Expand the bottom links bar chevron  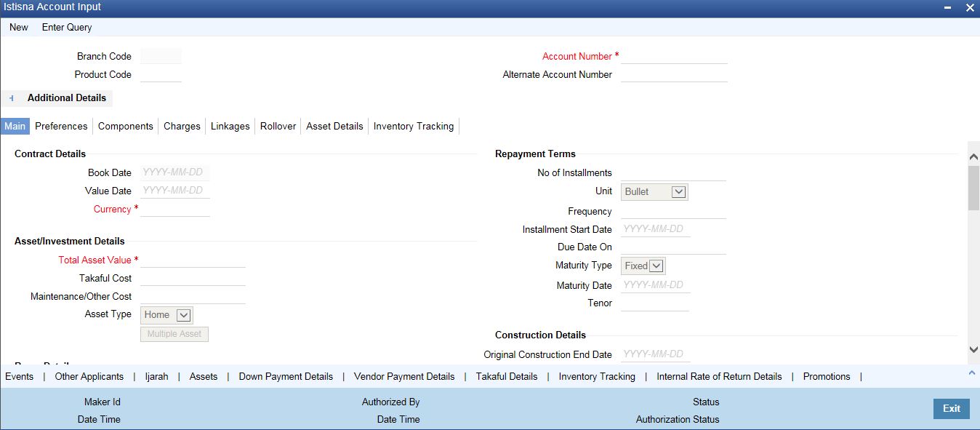tap(973, 373)
